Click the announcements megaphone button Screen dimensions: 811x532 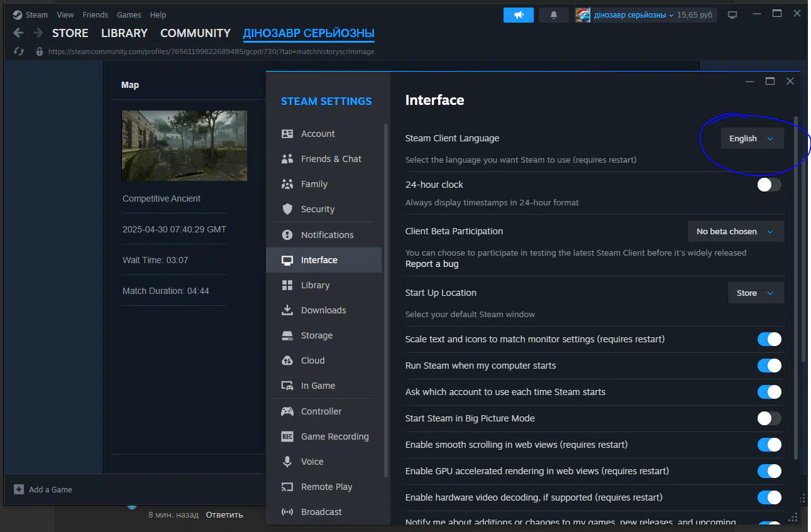(x=519, y=15)
